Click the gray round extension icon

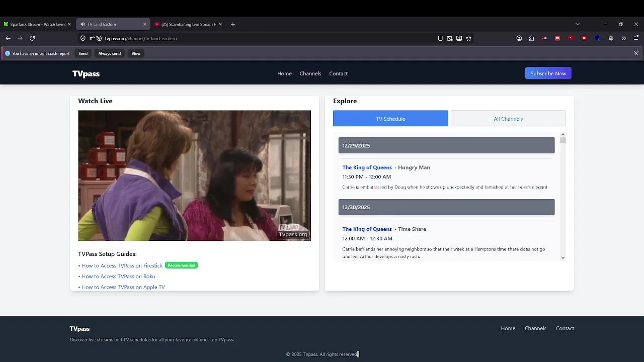click(611, 38)
